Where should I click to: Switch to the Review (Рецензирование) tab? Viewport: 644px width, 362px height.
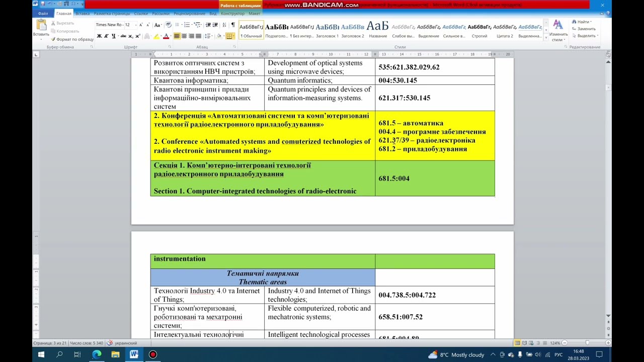[189, 14]
